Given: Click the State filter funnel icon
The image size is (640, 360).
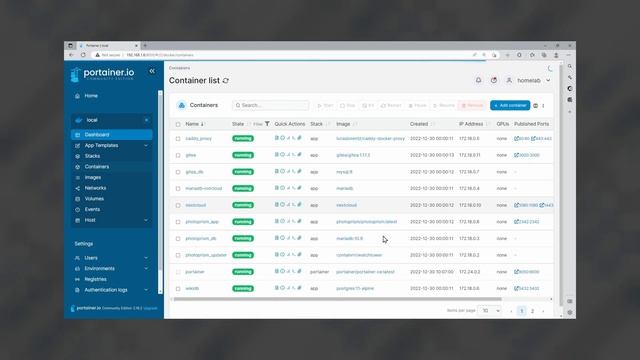Looking at the screenshot, I should coord(267,124).
